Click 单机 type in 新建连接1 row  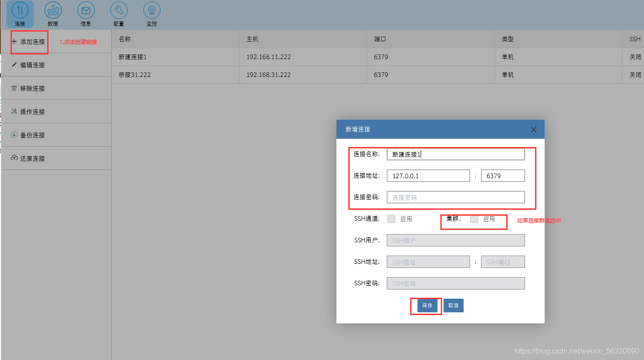pos(508,57)
